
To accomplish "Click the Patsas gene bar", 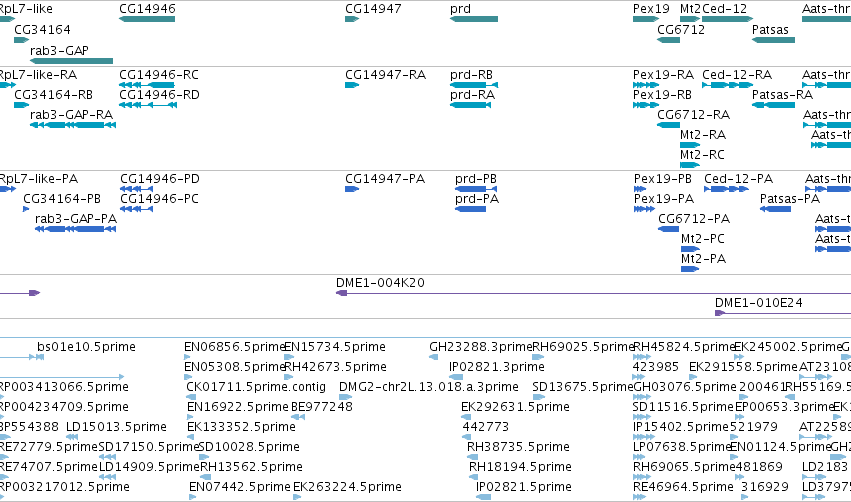I will [773, 40].
